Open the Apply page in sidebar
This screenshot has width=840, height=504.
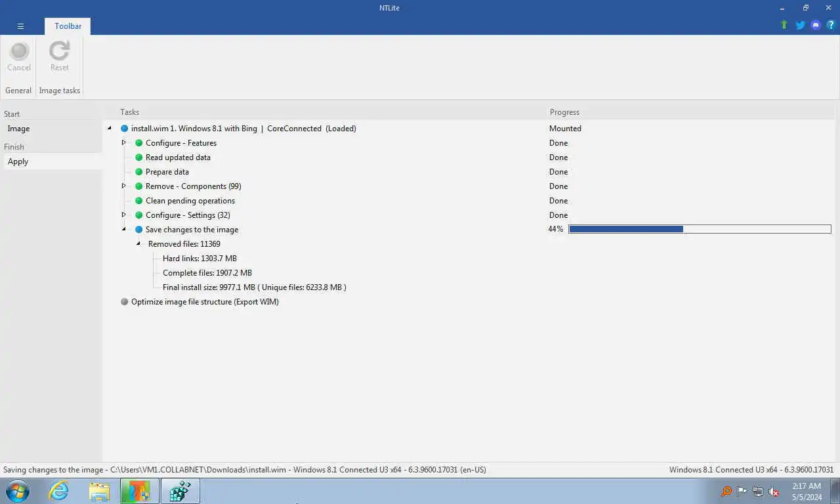(52, 161)
